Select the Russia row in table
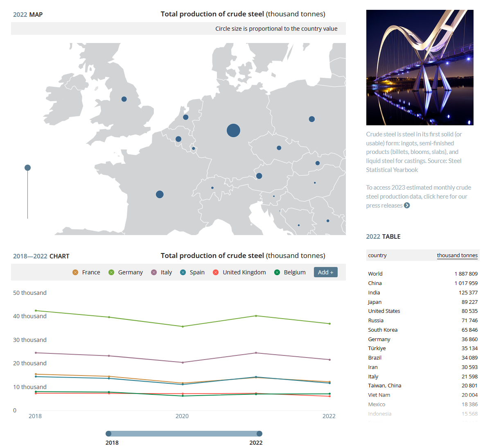This screenshot has width=485, height=448. click(422, 321)
